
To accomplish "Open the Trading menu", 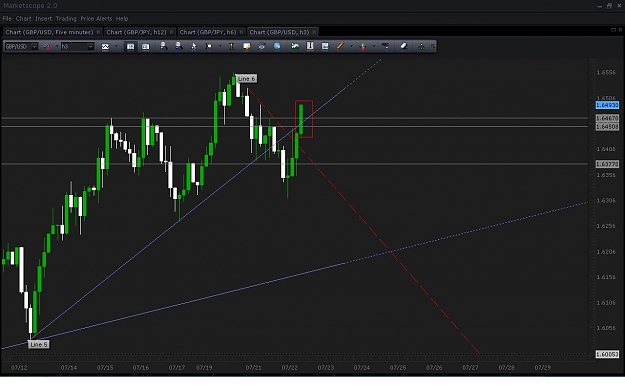I will (66, 19).
